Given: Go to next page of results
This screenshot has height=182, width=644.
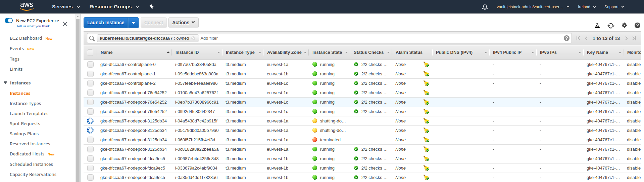Looking at the screenshot, I should (x=626, y=38).
